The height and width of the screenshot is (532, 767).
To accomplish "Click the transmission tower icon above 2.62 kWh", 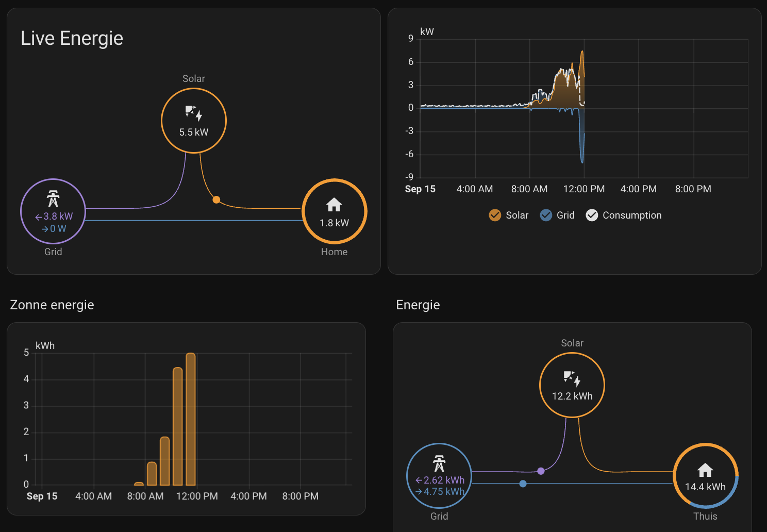I will (439, 463).
